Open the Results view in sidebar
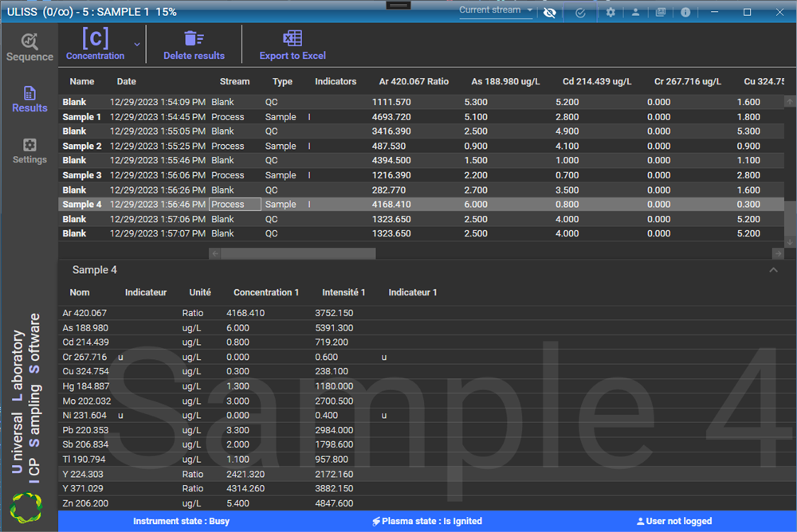This screenshot has height=532, width=797. click(29, 99)
